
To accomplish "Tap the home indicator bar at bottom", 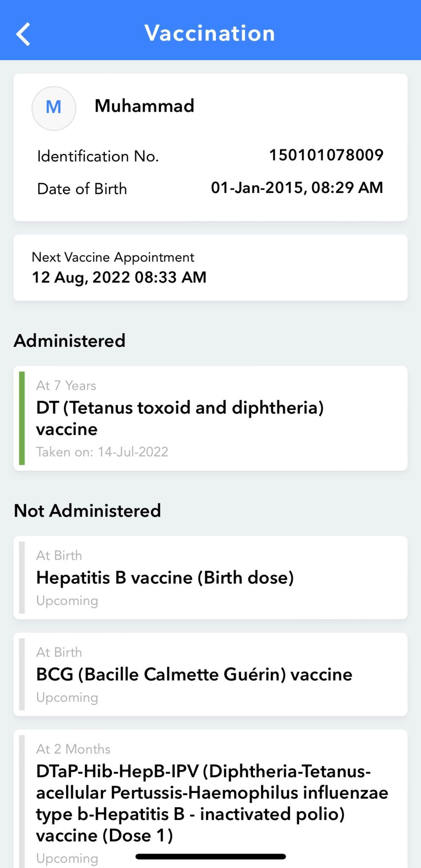I will pos(210,857).
